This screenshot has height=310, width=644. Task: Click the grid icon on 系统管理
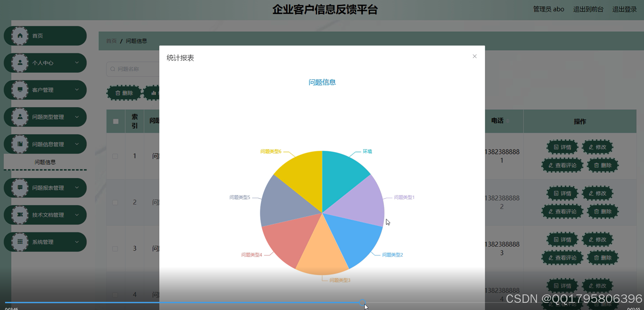pos(20,241)
